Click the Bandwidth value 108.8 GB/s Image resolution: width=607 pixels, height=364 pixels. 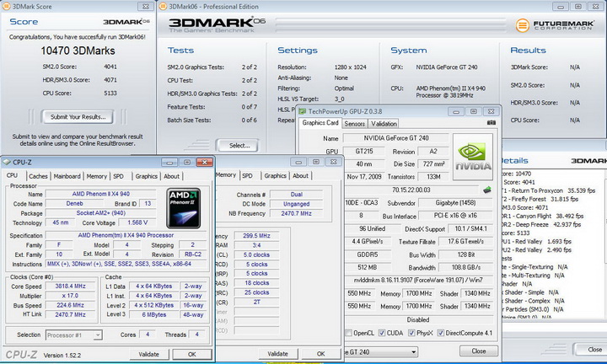click(465, 267)
